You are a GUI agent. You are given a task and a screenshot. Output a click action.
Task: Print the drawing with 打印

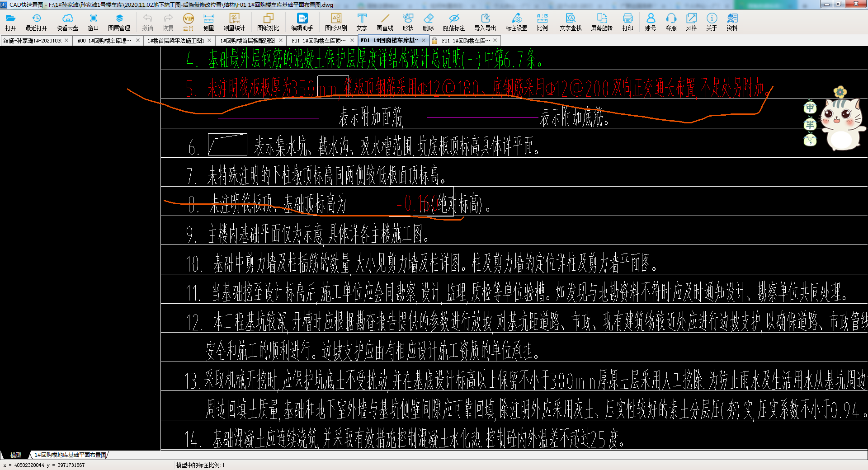(627, 22)
